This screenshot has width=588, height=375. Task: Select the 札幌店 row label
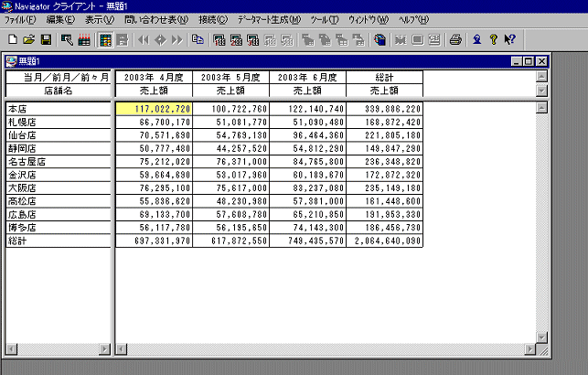coord(59,122)
